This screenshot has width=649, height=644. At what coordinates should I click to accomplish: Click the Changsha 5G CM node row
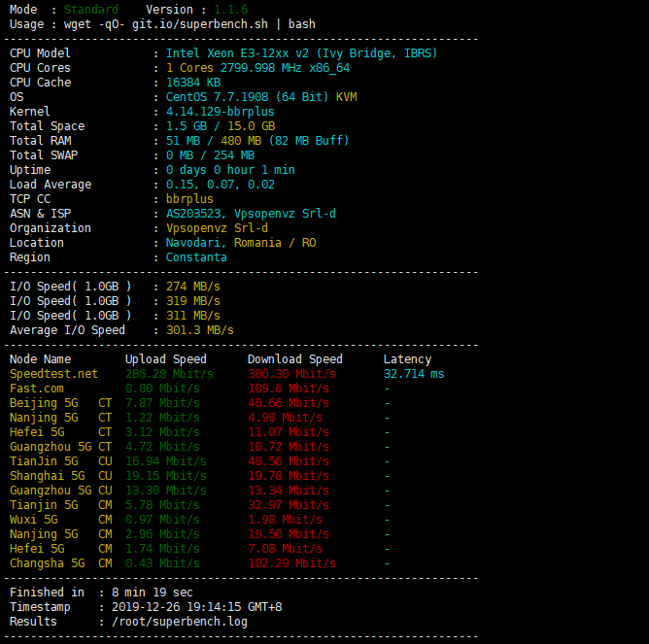(x=60, y=563)
